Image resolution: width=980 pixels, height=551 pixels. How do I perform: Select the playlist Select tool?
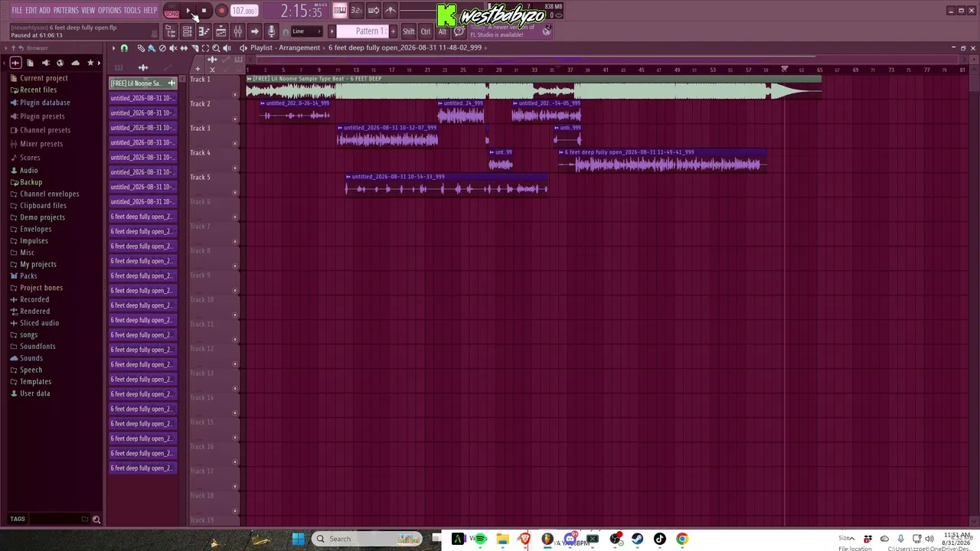pyautogui.click(x=205, y=47)
